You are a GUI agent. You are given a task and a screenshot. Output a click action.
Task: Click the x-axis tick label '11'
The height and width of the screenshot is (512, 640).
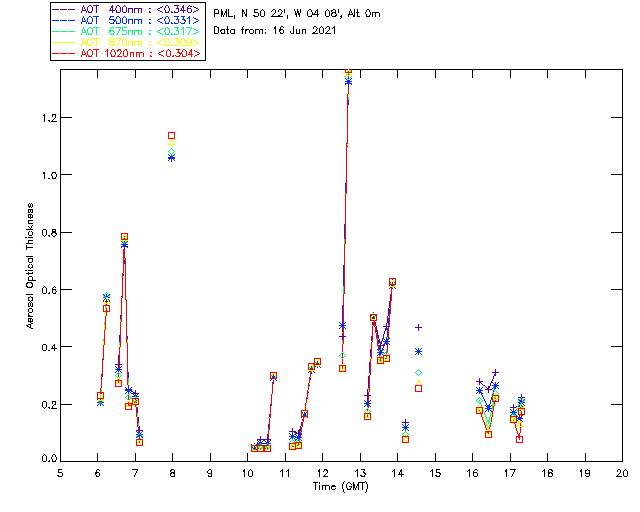(285, 473)
